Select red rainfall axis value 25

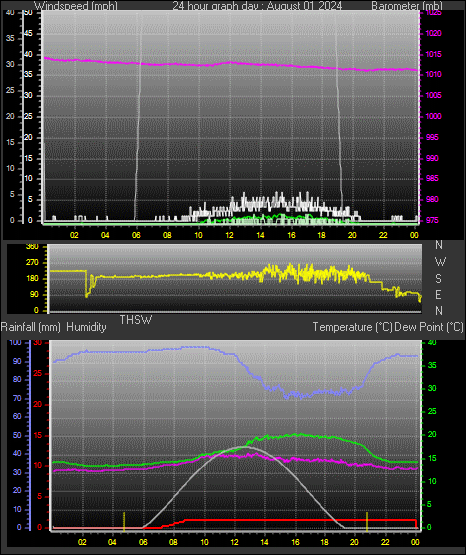coord(37,374)
